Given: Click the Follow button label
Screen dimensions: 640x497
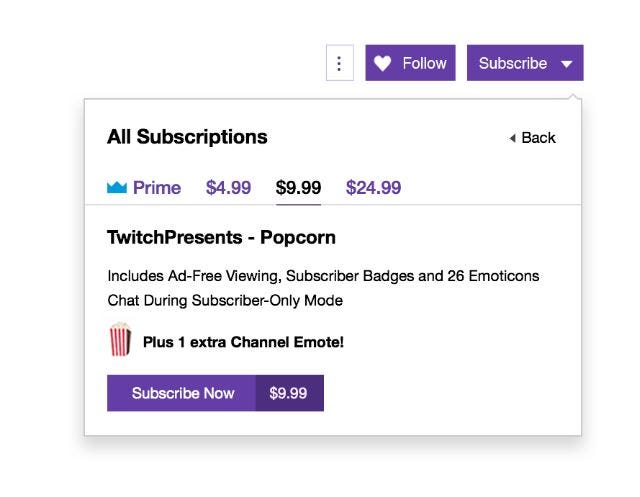Looking at the screenshot, I should point(424,64).
